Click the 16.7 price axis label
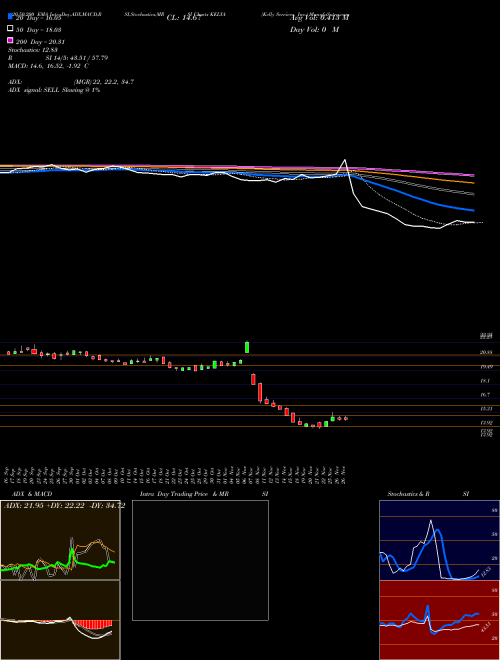This screenshot has height=660, width=500. 486,395
